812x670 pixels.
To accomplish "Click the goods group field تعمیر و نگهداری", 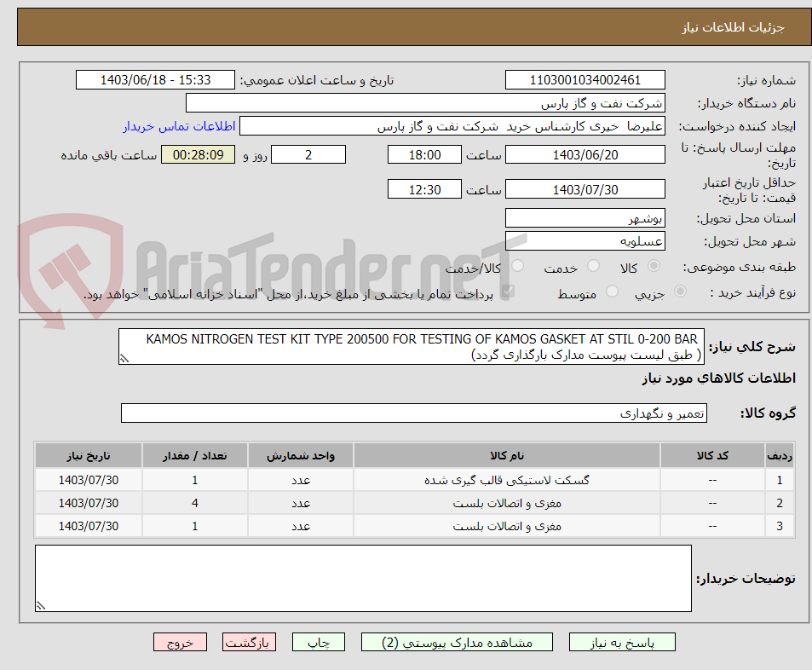I will click(x=413, y=413).
